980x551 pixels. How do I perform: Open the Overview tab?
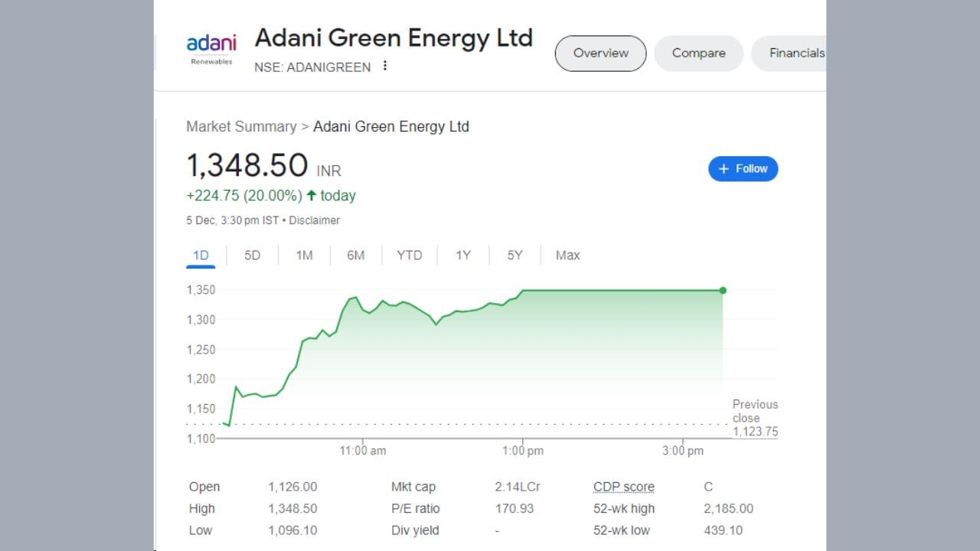pos(600,53)
